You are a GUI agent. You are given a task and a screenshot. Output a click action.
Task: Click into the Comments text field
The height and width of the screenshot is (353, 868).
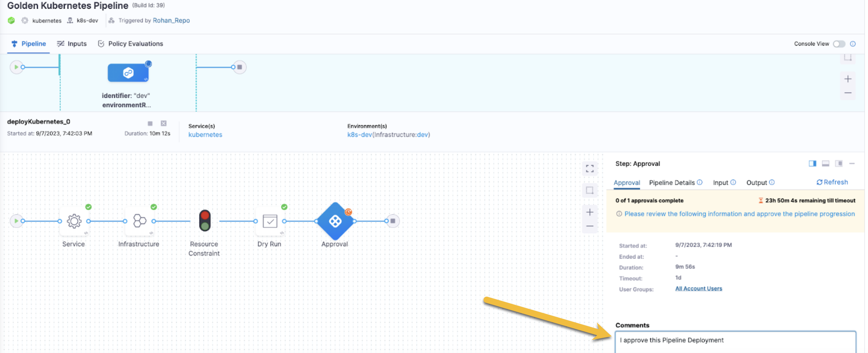[x=735, y=342]
